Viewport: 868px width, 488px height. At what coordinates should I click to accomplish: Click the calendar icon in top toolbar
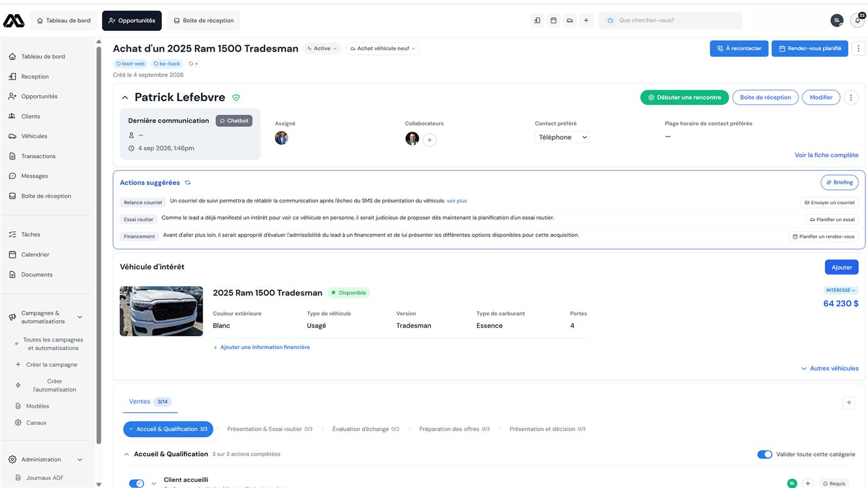(x=553, y=21)
